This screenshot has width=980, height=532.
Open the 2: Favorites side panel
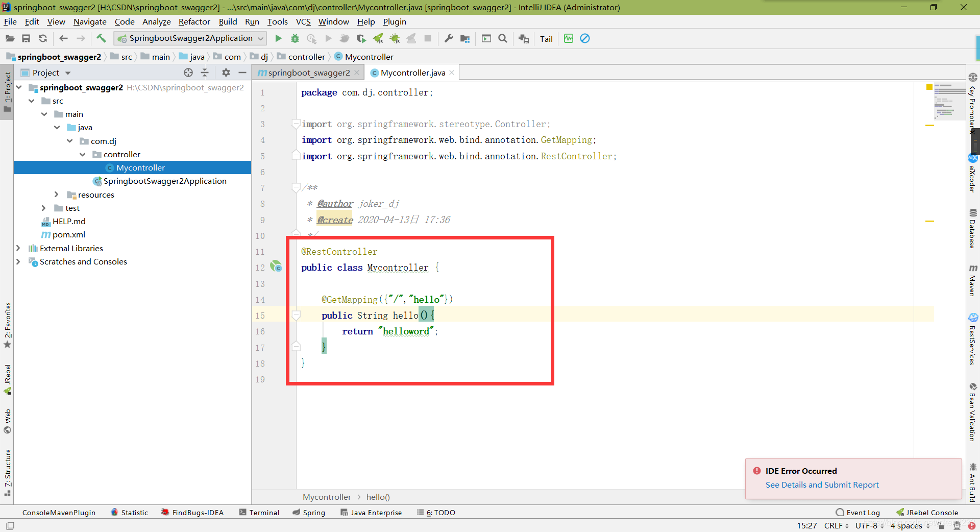coord(7,325)
